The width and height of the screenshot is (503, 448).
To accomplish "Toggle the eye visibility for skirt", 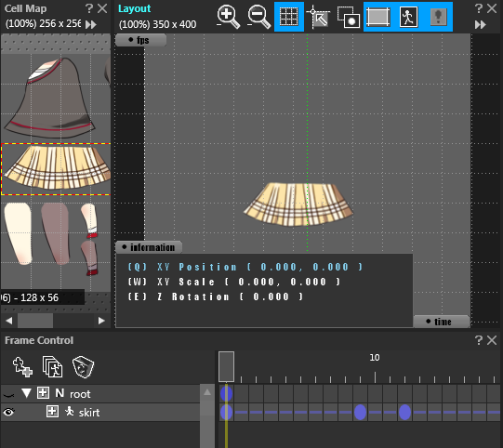I will click(8, 412).
